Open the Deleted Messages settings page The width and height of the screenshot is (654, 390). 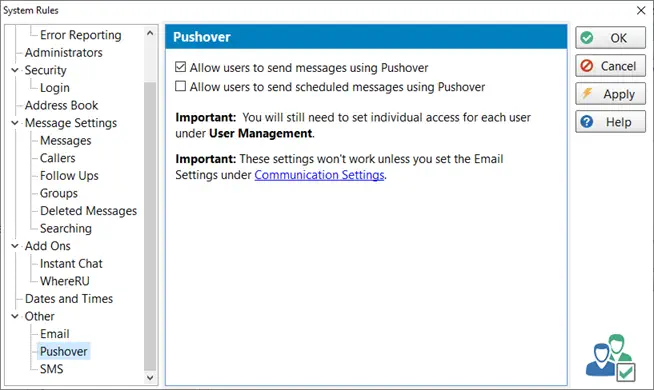click(x=88, y=211)
